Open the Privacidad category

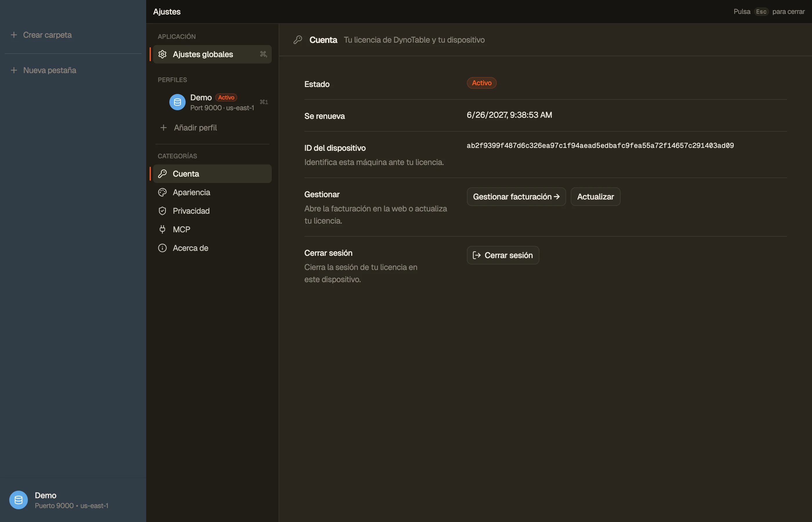212,211
